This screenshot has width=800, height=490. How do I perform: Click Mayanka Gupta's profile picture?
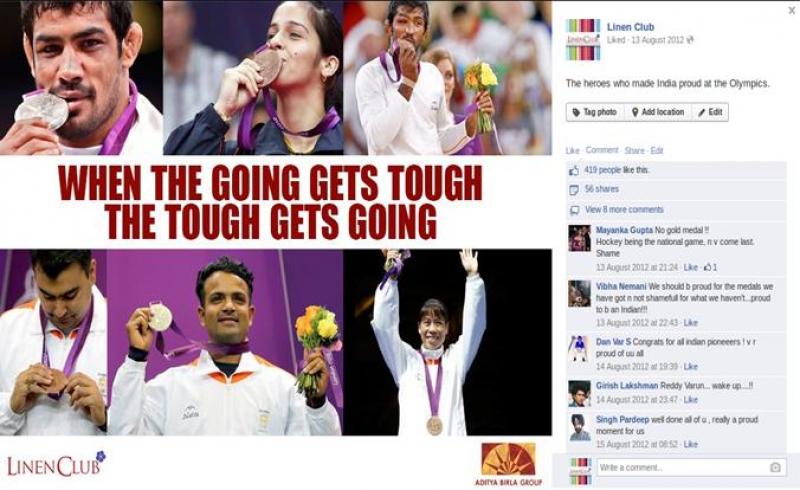(x=580, y=238)
